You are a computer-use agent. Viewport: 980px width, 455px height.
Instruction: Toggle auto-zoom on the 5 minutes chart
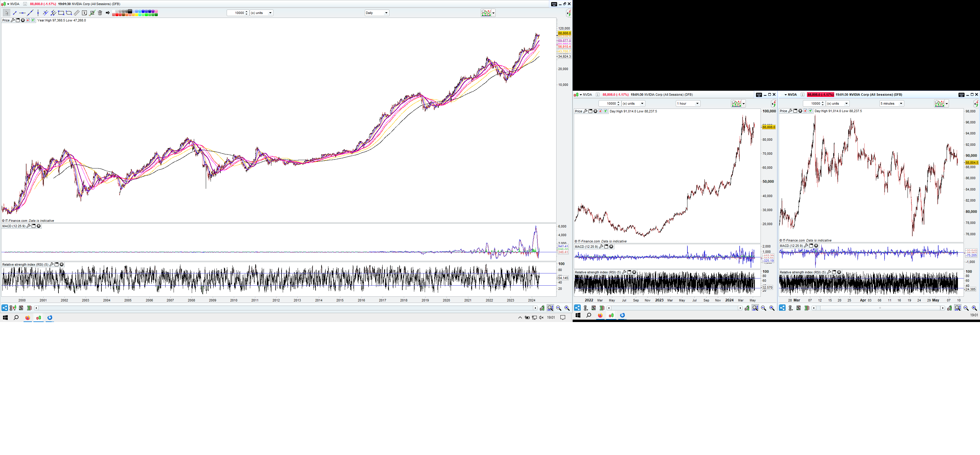[958, 308]
